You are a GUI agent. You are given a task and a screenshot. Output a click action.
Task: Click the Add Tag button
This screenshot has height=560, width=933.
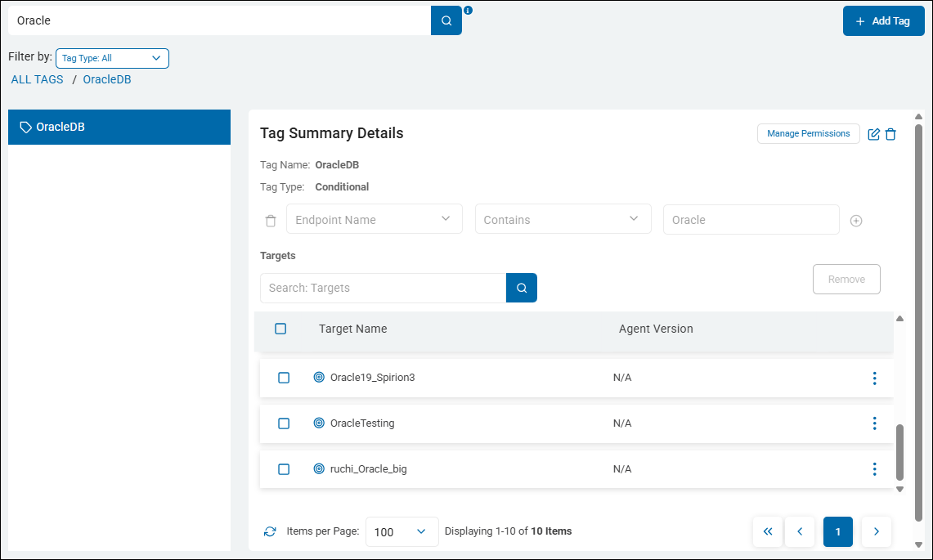(x=883, y=21)
